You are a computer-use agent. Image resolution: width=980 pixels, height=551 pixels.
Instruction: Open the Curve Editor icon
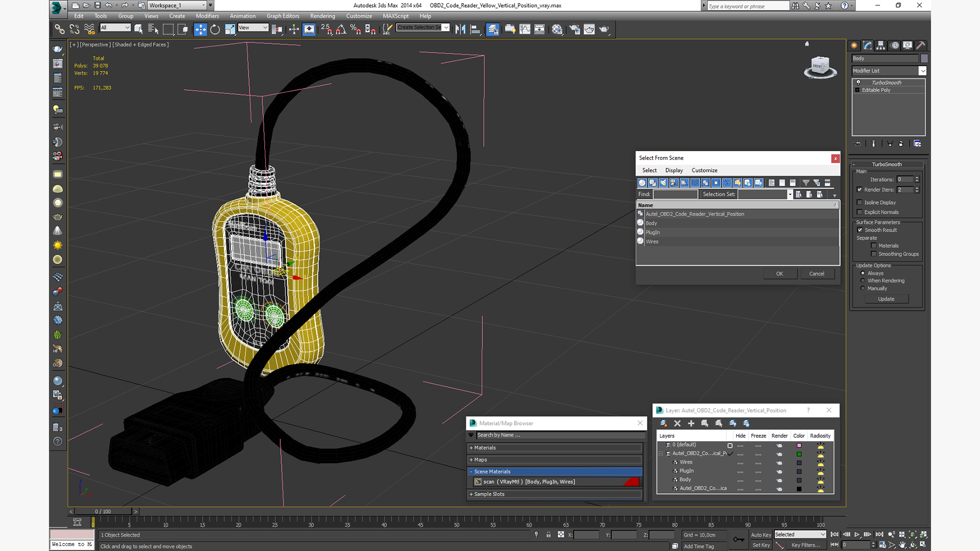(x=525, y=30)
